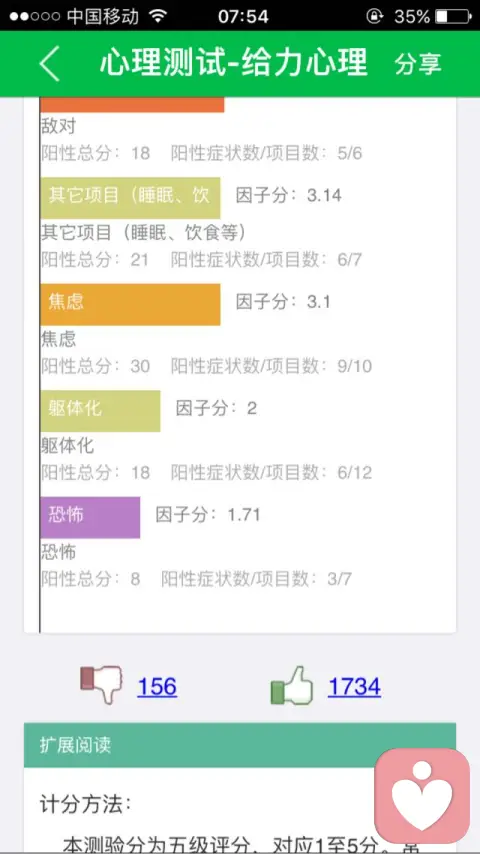Tap the 计分方法 heading text

point(86,803)
